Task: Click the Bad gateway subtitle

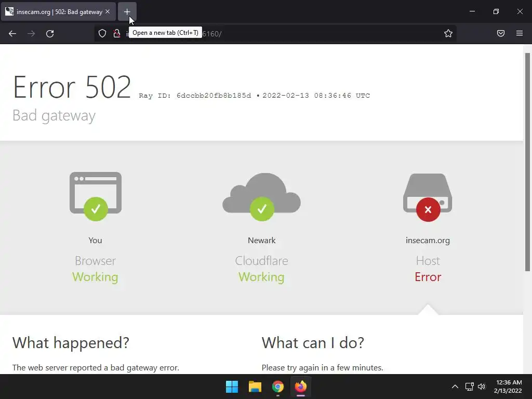Action: coord(54,116)
